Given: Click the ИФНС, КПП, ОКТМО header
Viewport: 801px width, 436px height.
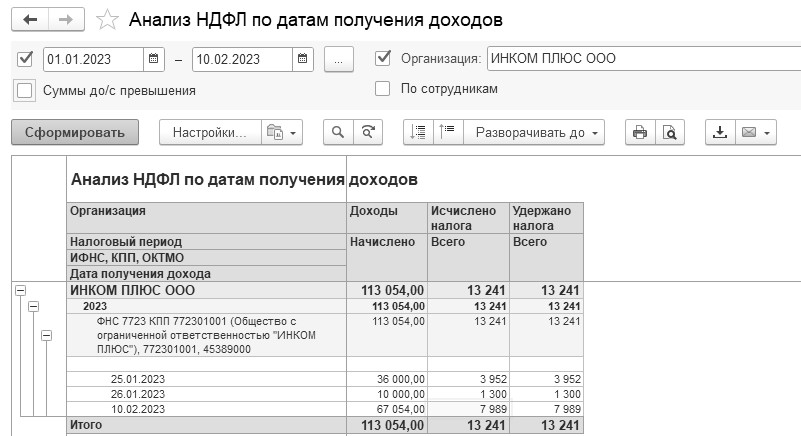Looking at the screenshot, I should click(x=207, y=258).
